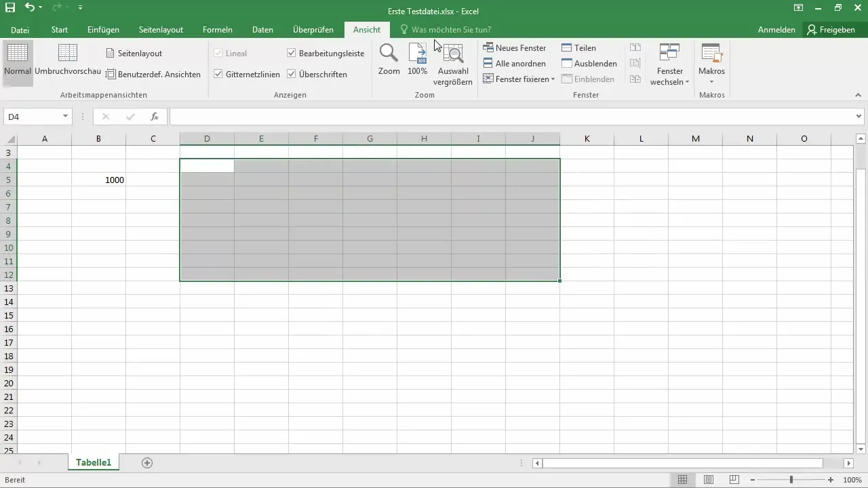Switch to the Start tab
Image resolution: width=868 pixels, height=488 pixels.
click(x=60, y=30)
